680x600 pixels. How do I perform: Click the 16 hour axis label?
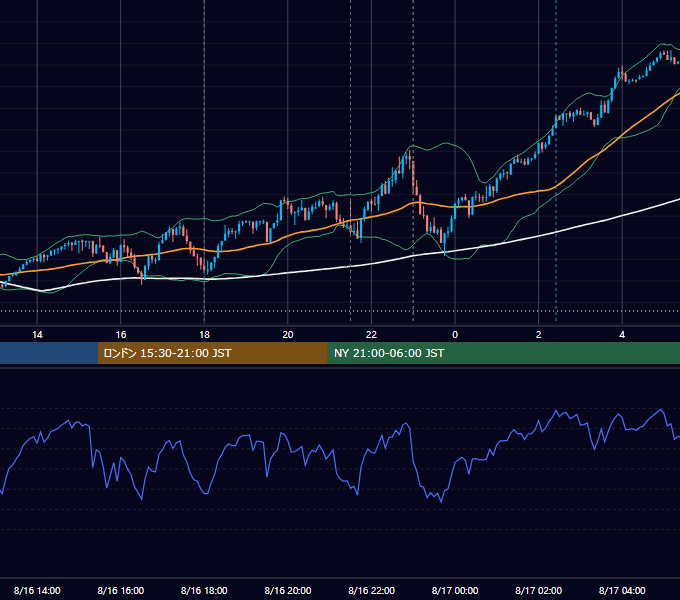(x=121, y=335)
